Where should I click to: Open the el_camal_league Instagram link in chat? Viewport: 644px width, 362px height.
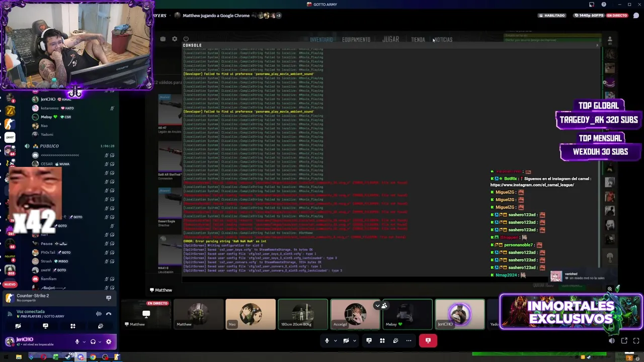pyautogui.click(x=532, y=185)
